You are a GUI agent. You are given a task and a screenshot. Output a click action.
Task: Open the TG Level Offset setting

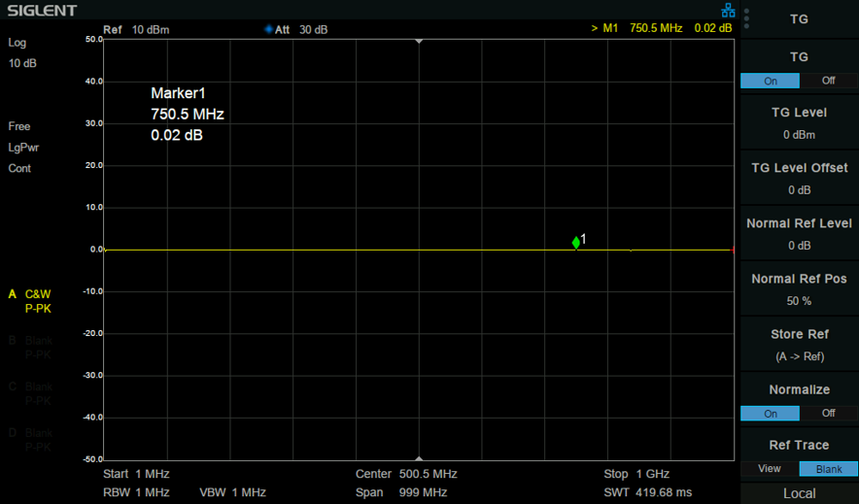(x=800, y=179)
